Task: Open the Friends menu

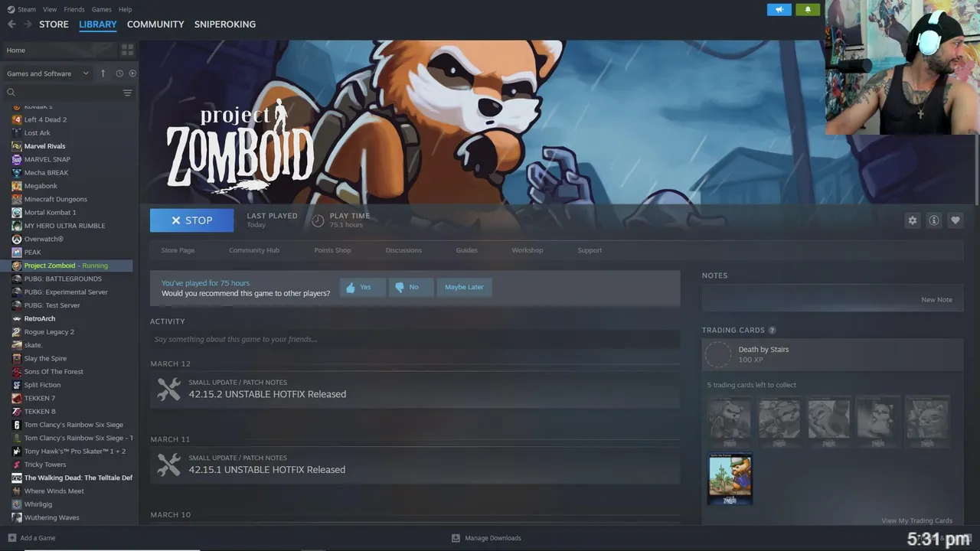Action: click(74, 9)
